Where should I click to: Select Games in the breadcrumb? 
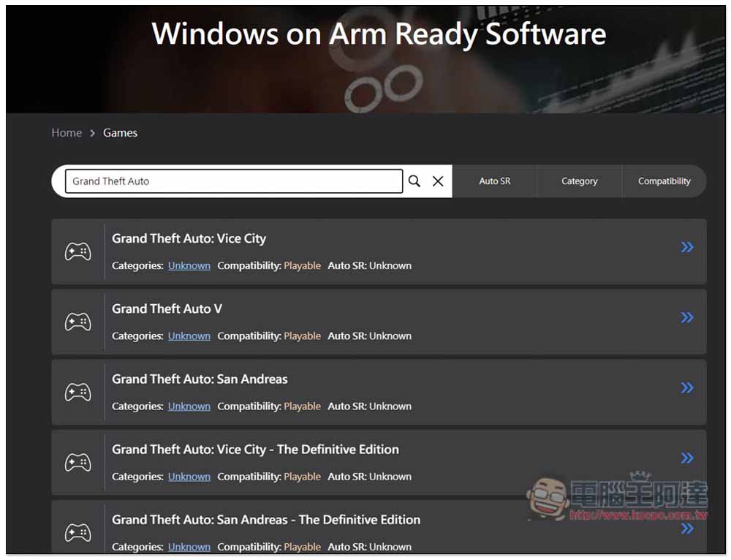(x=121, y=133)
